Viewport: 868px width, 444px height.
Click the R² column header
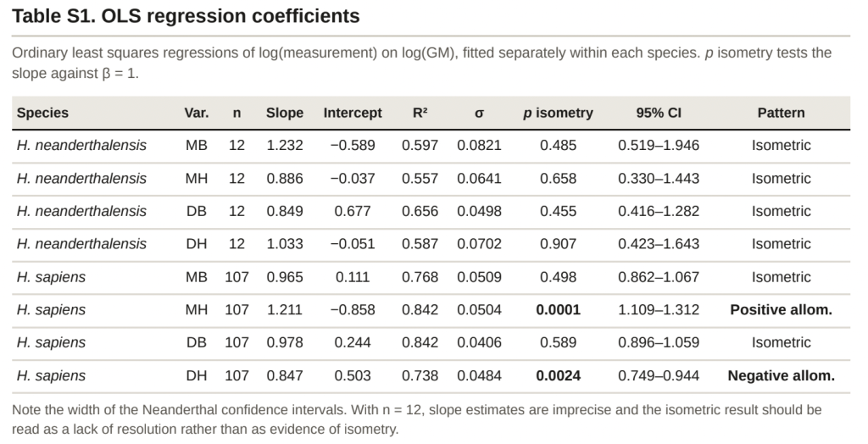point(420,113)
